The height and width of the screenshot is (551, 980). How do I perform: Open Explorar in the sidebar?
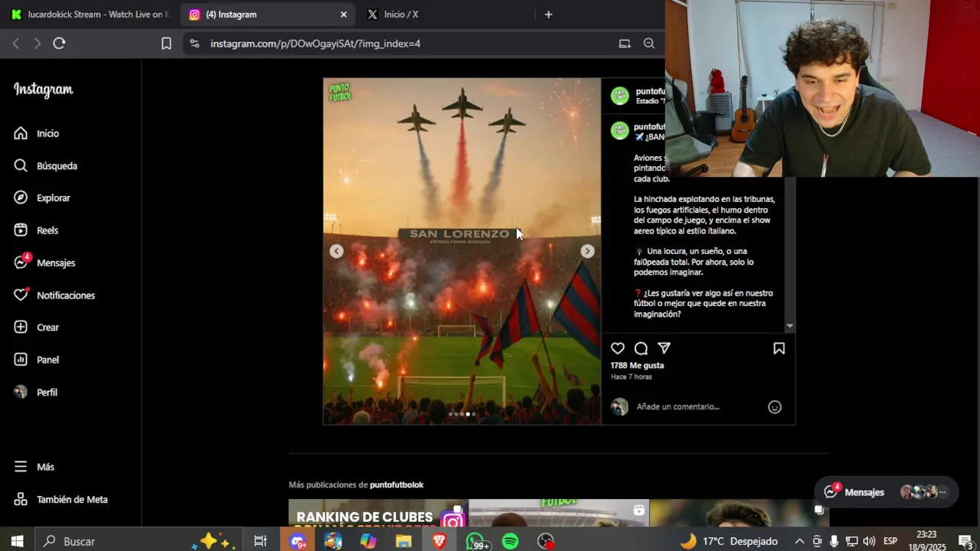click(x=42, y=197)
